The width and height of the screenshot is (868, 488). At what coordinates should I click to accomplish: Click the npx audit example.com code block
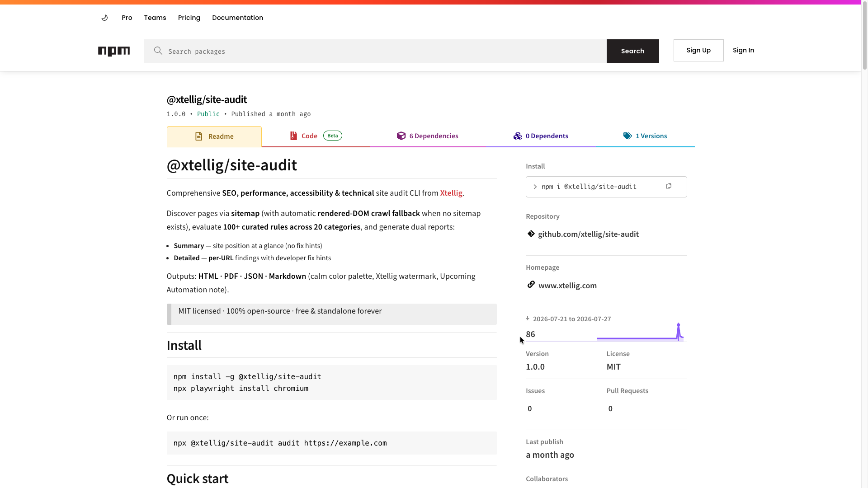point(331,443)
